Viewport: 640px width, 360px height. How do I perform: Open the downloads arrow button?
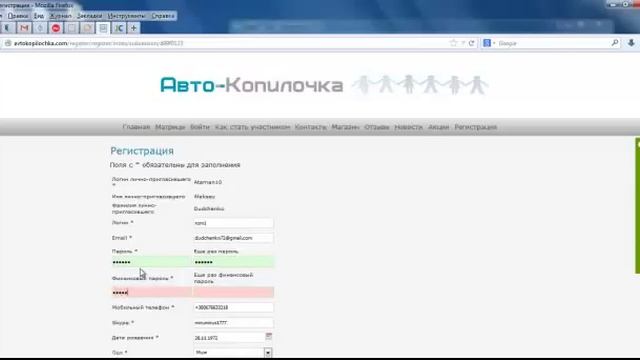click(x=631, y=43)
